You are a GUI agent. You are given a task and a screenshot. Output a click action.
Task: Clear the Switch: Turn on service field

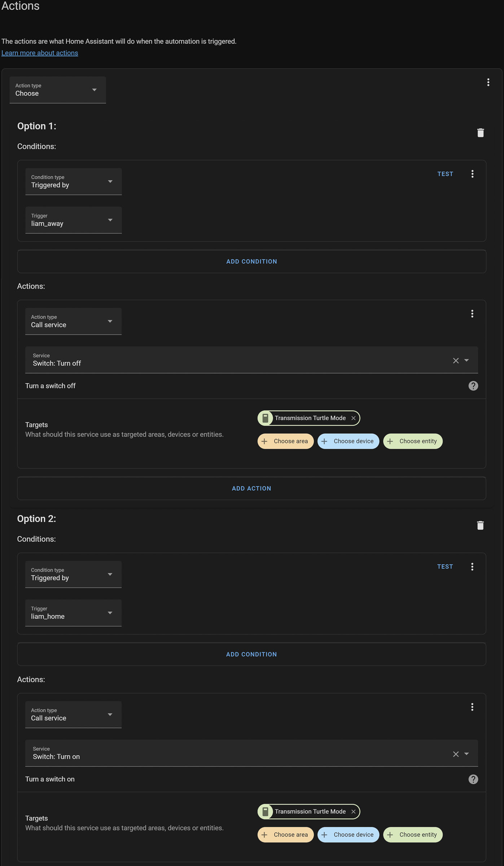[x=456, y=754]
